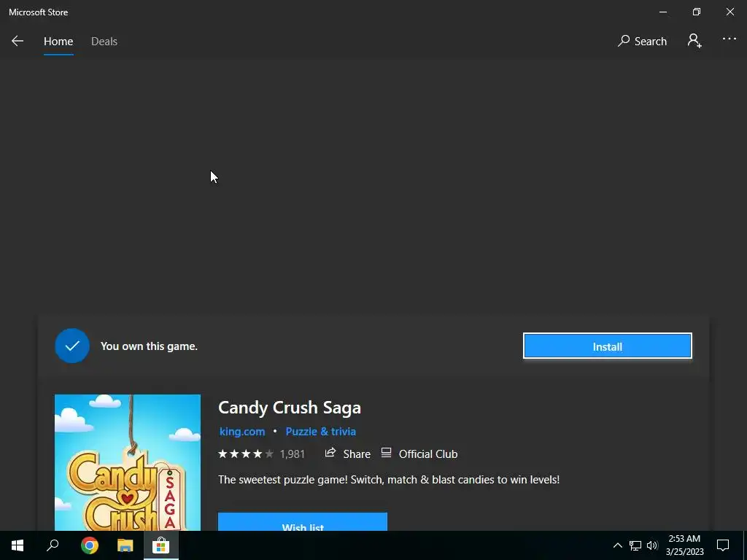Switch to the Deals tab

(104, 42)
